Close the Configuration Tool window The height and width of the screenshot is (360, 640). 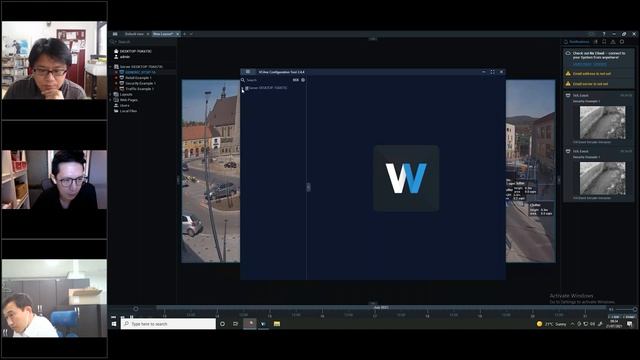click(x=502, y=72)
